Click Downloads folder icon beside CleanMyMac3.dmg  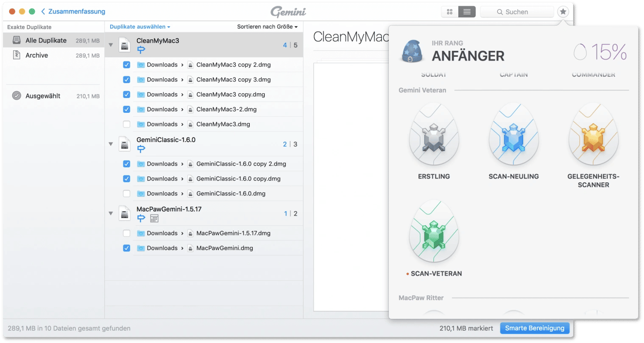click(x=140, y=124)
